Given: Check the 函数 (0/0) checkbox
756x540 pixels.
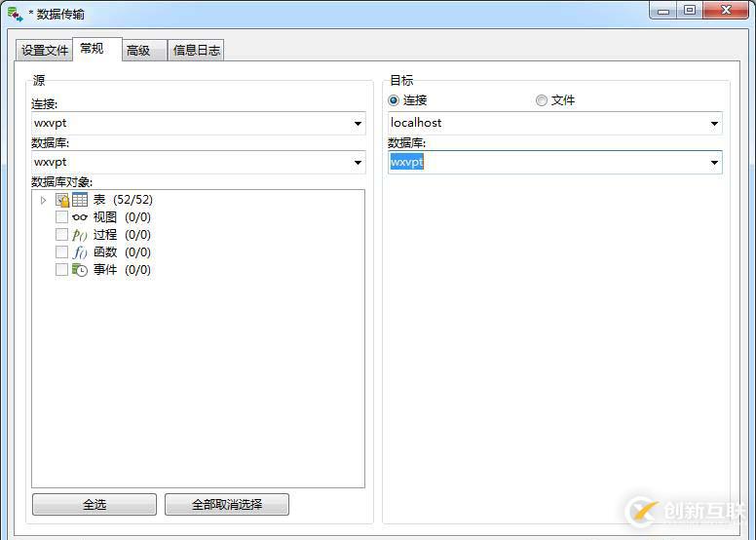Looking at the screenshot, I should click(x=61, y=251).
